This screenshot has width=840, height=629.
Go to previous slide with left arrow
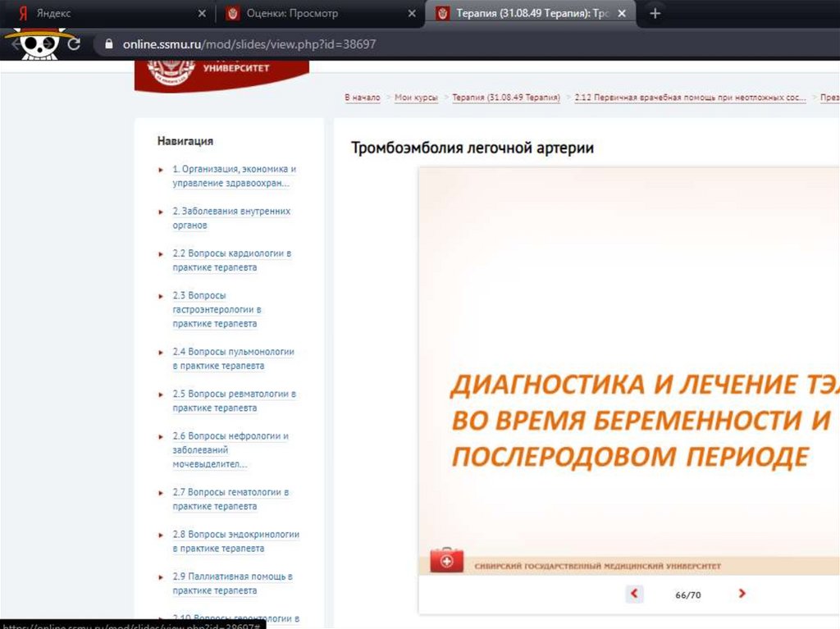[634, 594]
